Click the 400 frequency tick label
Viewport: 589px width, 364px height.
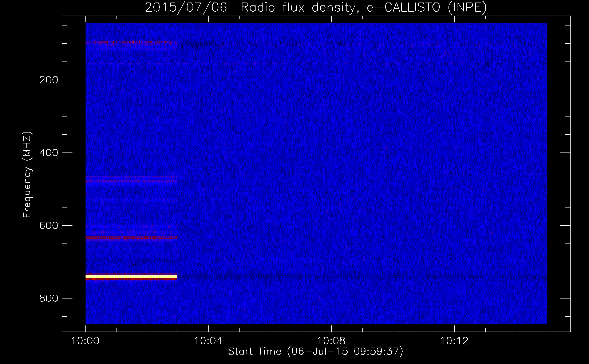click(x=49, y=153)
